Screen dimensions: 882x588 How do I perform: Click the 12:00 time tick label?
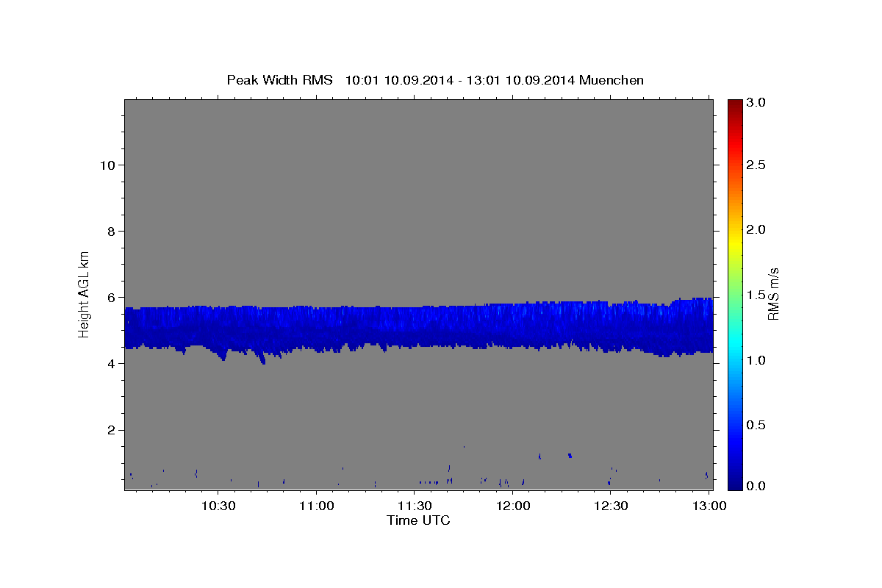pos(513,506)
